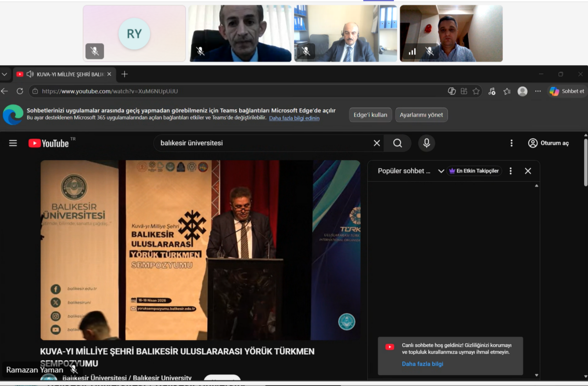The width and height of the screenshot is (588, 386).
Task: Open the chat options kebab menu
Action: click(510, 171)
